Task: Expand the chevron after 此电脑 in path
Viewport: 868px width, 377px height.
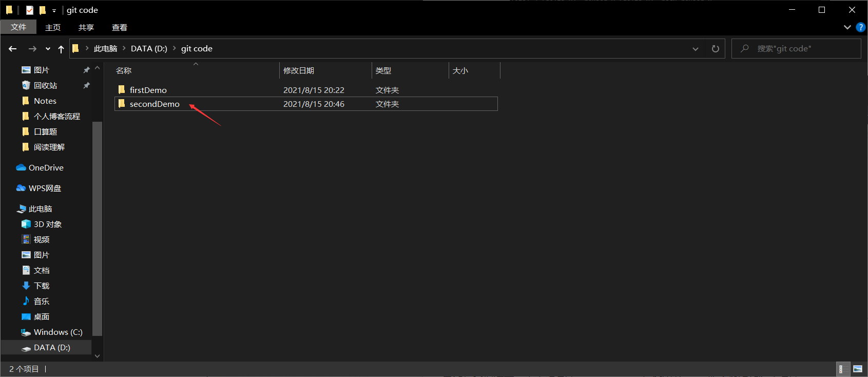Action: [x=124, y=48]
